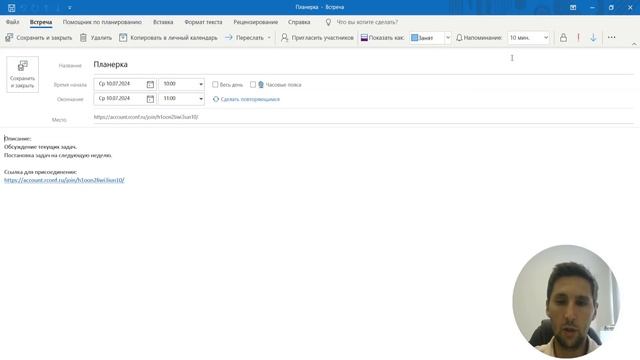Click the Save icon in the title bar
The width and height of the screenshot is (640, 360).
(11, 8)
